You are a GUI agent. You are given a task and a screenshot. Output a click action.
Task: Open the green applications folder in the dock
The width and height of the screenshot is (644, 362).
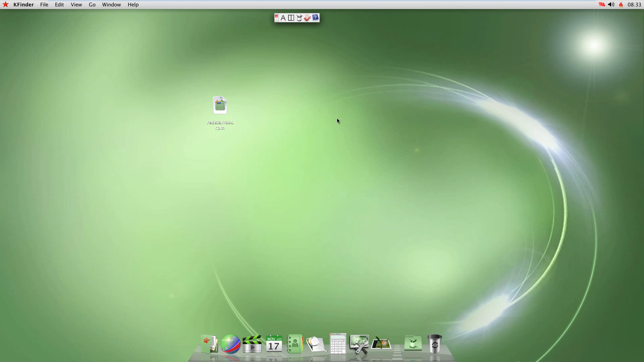tap(413, 344)
